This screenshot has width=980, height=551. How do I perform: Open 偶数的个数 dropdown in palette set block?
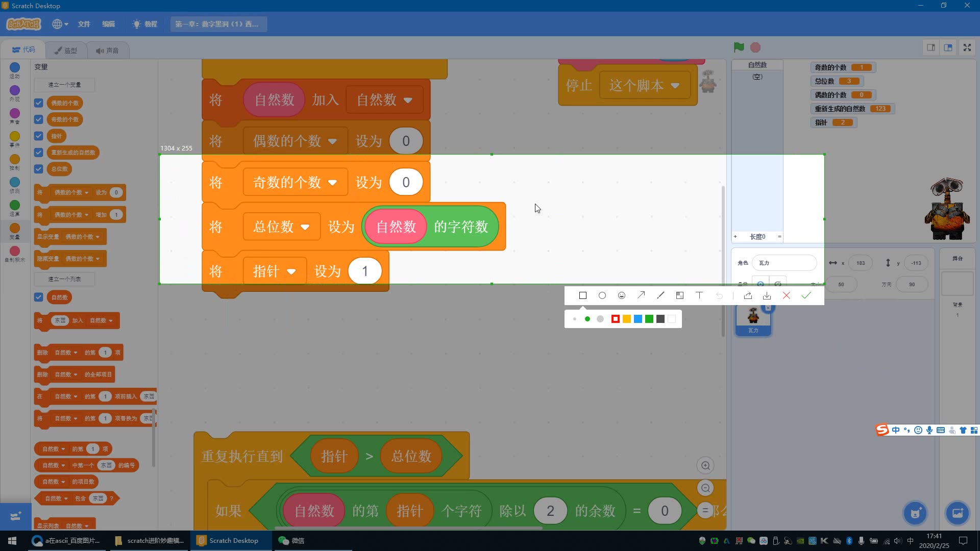tap(72, 192)
